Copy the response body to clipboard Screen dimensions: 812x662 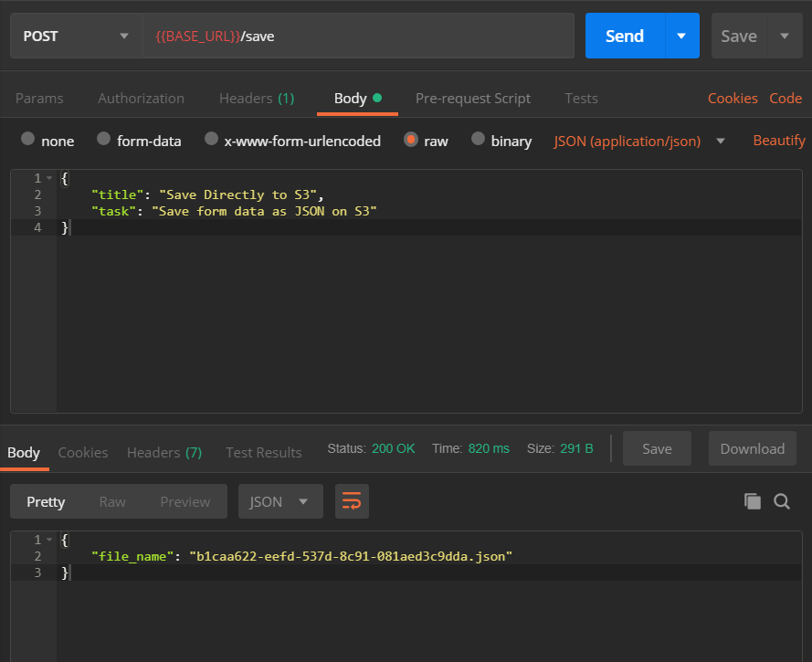coord(752,501)
